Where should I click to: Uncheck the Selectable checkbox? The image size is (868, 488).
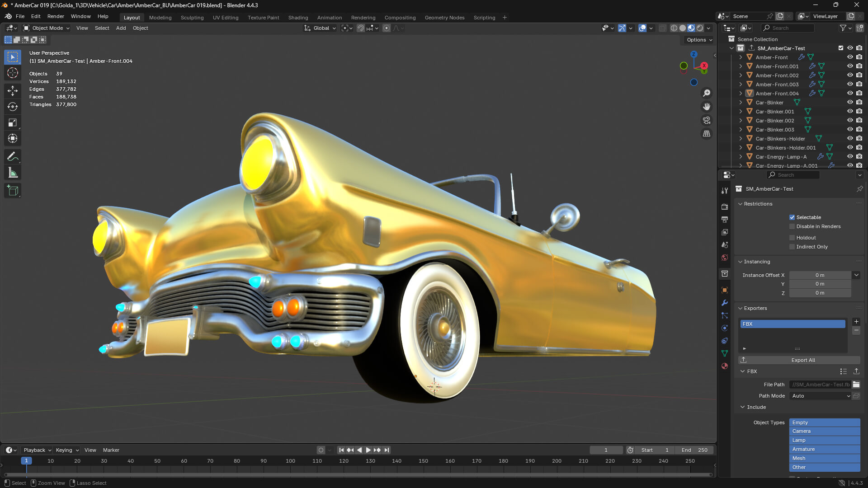[x=792, y=217]
